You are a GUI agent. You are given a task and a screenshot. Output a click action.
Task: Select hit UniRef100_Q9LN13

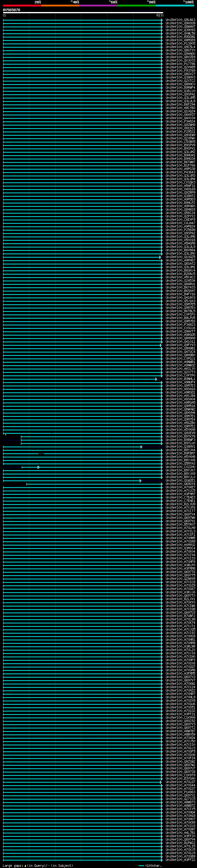[x=180, y=20]
